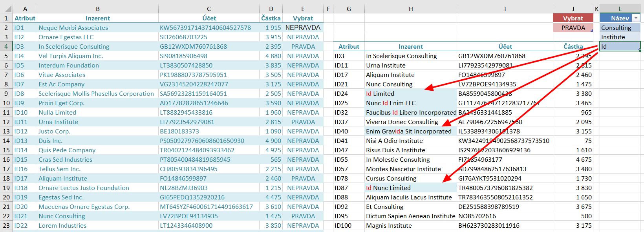This screenshot has width=644, height=232.
Task: Select cell Ornare Egestas LLC
Action: [x=98, y=37]
